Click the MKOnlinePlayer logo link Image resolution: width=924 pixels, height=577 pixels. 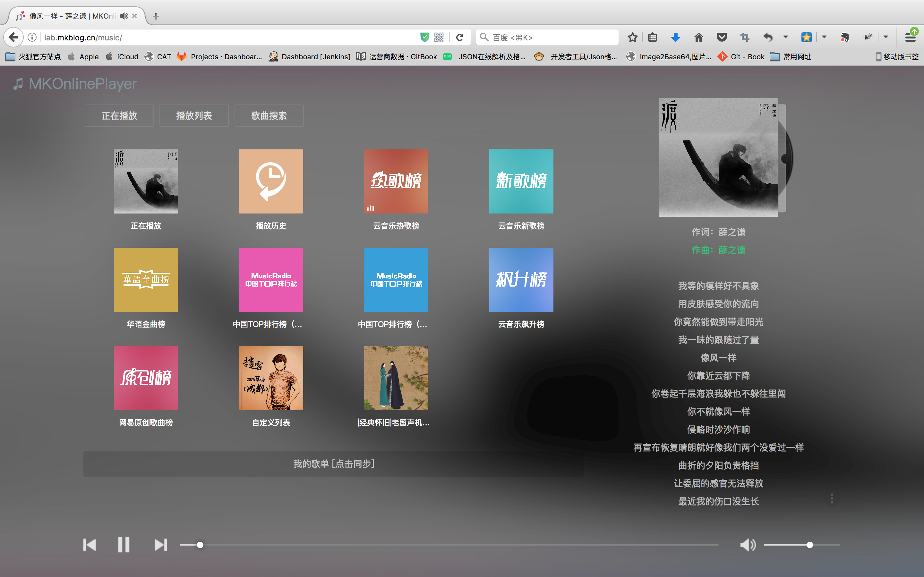point(76,84)
